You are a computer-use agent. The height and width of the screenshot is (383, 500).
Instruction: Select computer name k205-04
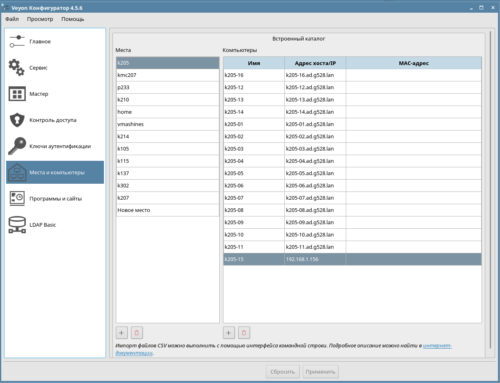point(254,161)
